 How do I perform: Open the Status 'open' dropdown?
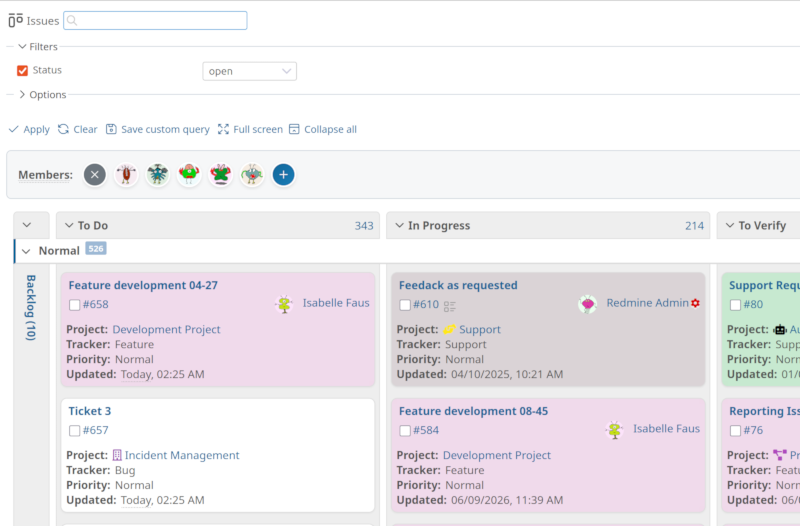pyautogui.click(x=249, y=71)
